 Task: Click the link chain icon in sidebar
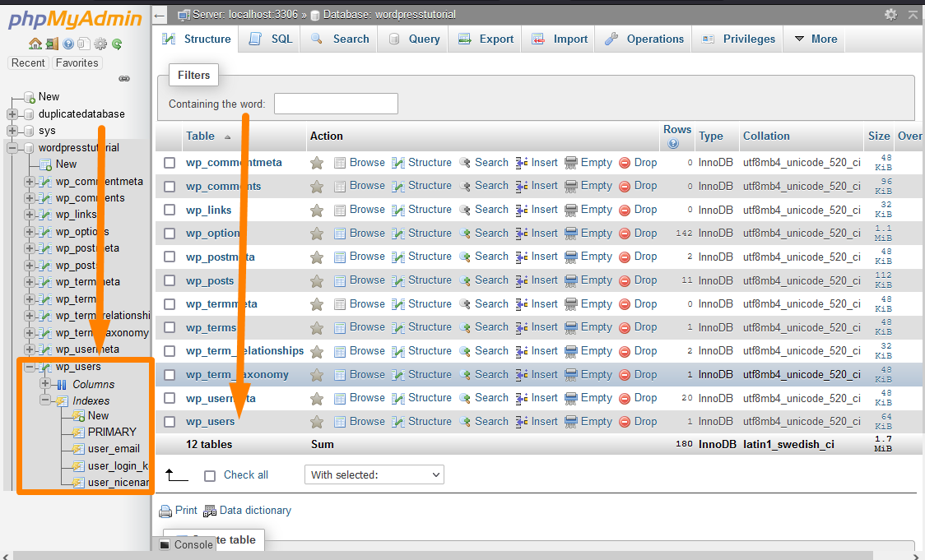click(124, 78)
